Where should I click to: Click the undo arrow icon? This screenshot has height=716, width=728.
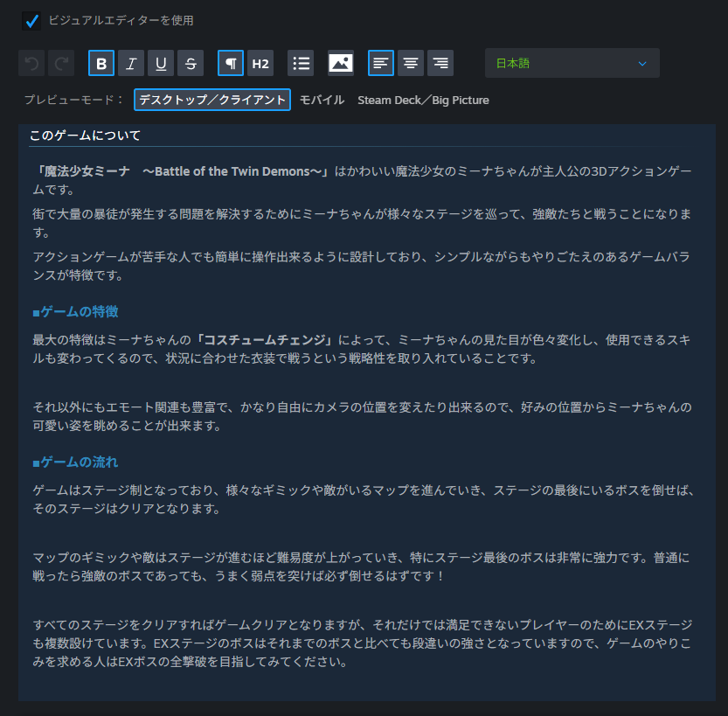point(31,63)
